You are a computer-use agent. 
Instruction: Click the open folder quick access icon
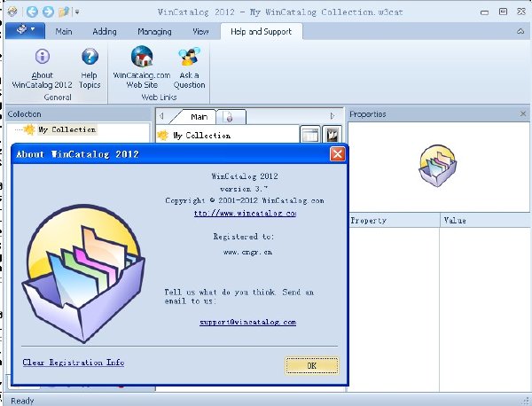[x=64, y=12]
